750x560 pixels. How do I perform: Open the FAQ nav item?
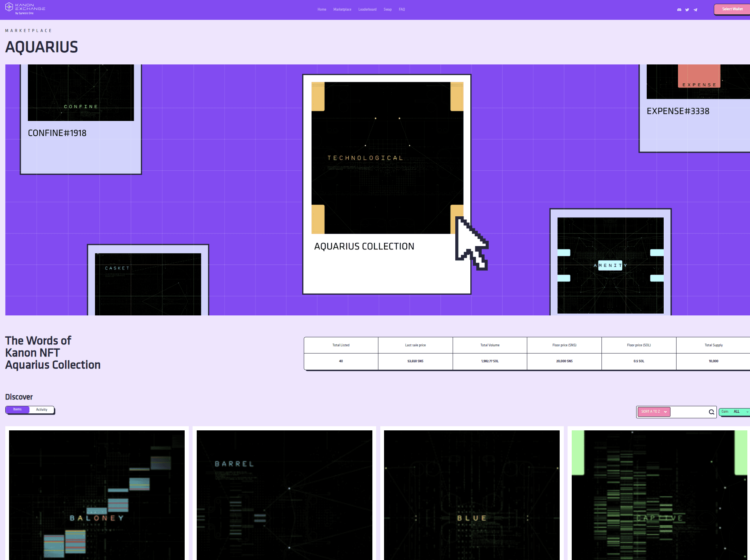click(402, 9)
